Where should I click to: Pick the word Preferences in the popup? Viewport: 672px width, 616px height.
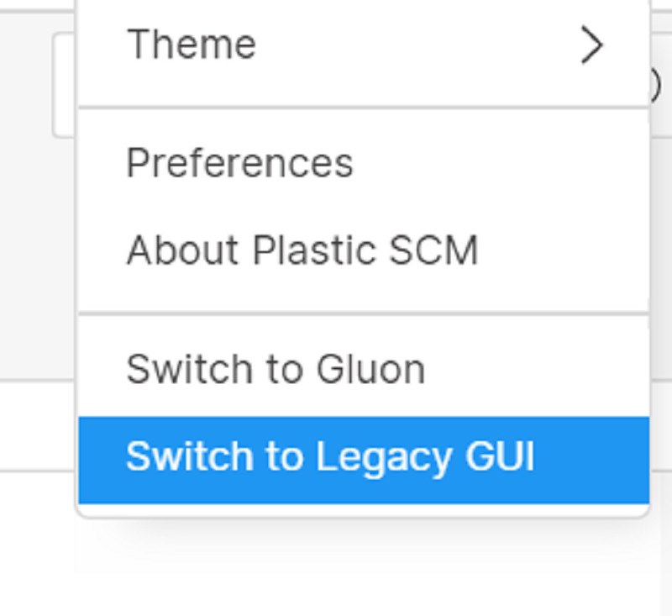coord(239,164)
